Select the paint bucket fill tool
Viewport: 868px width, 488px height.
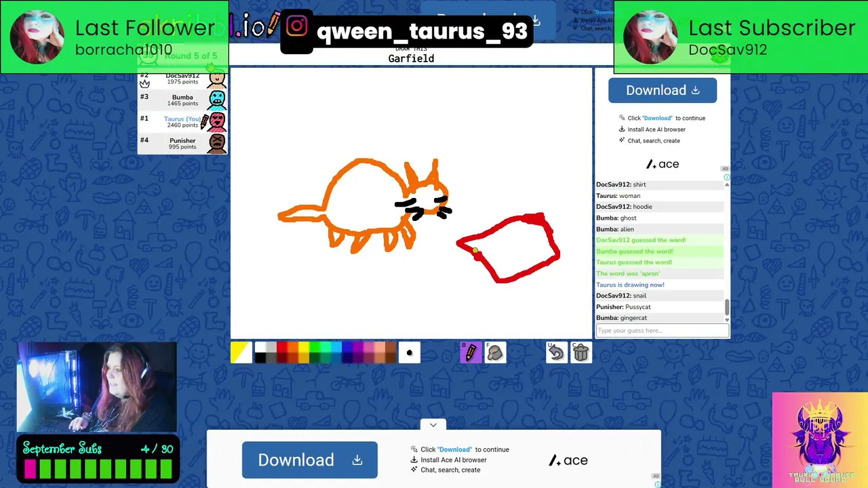point(495,352)
